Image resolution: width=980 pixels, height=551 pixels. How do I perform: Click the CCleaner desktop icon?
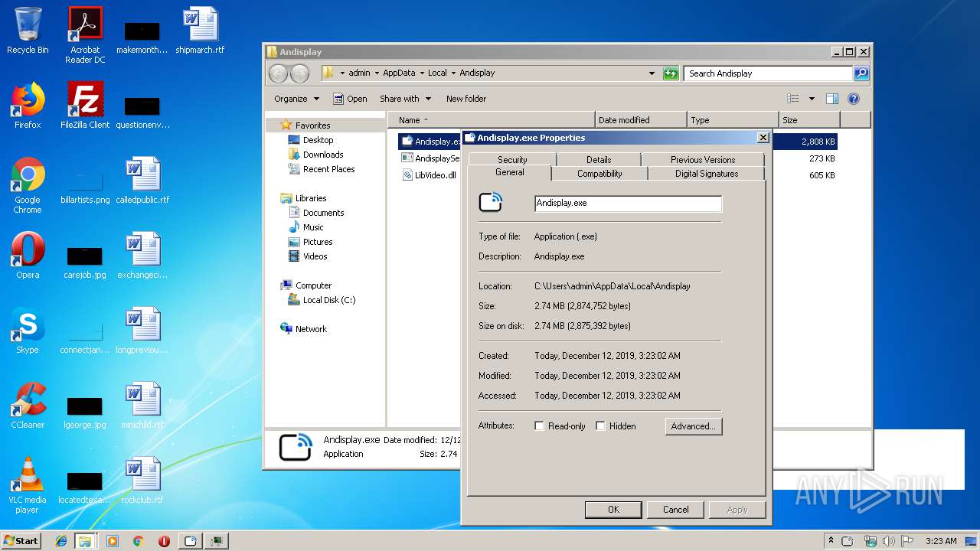point(28,406)
